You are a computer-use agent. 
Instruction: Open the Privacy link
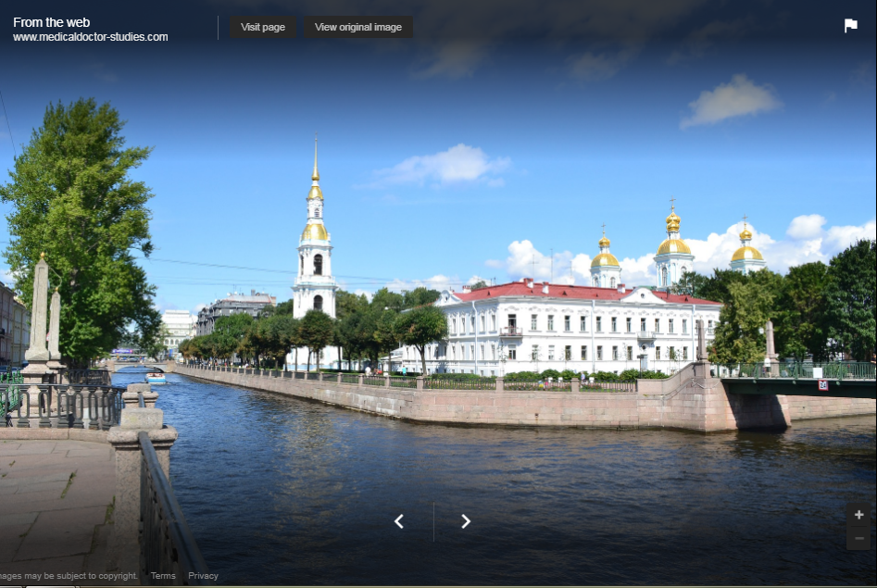pyautogui.click(x=203, y=576)
